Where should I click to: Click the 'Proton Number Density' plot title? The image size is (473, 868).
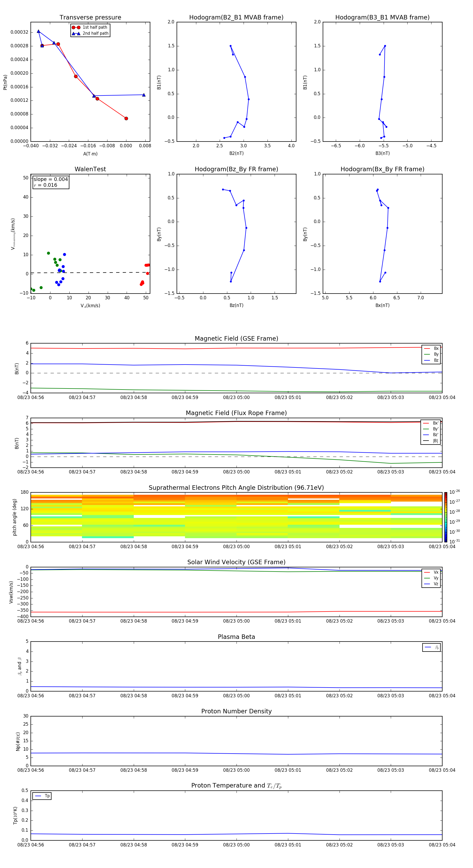pos(236,711)
